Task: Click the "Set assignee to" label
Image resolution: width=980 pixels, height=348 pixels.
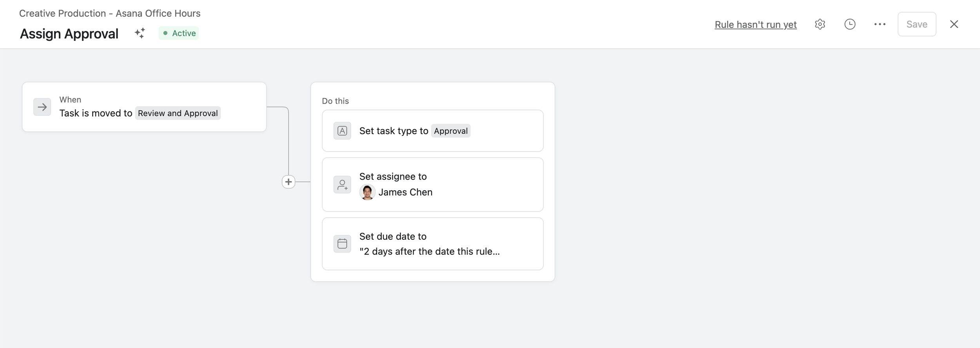Action: [393, 177]
